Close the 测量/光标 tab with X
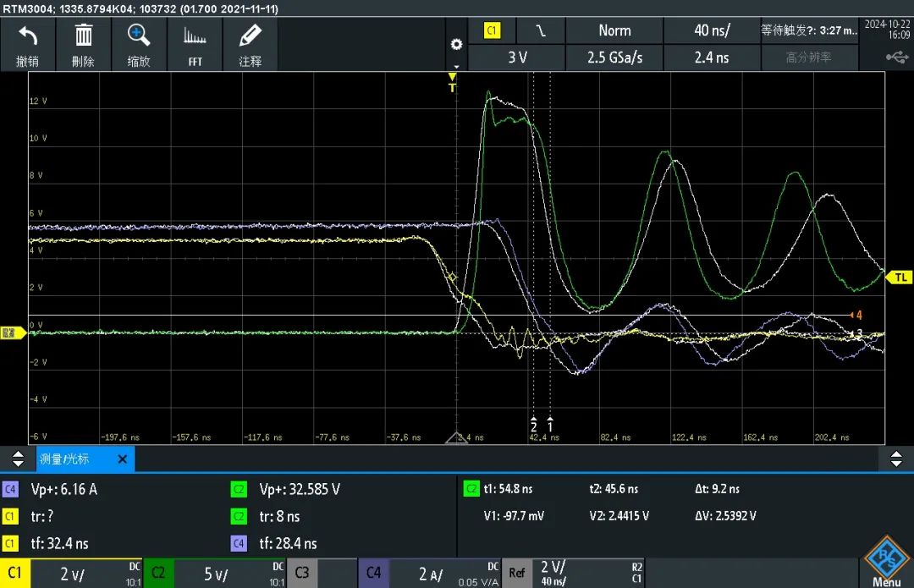Image resolution: width=914 pixels, height=588 pixels. [123, 459]
